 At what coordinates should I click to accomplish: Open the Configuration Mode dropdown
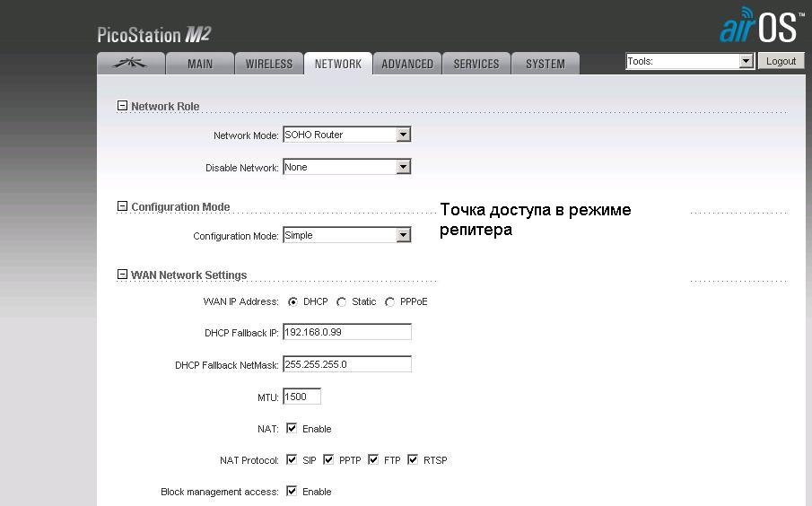(x=346, y=235)
